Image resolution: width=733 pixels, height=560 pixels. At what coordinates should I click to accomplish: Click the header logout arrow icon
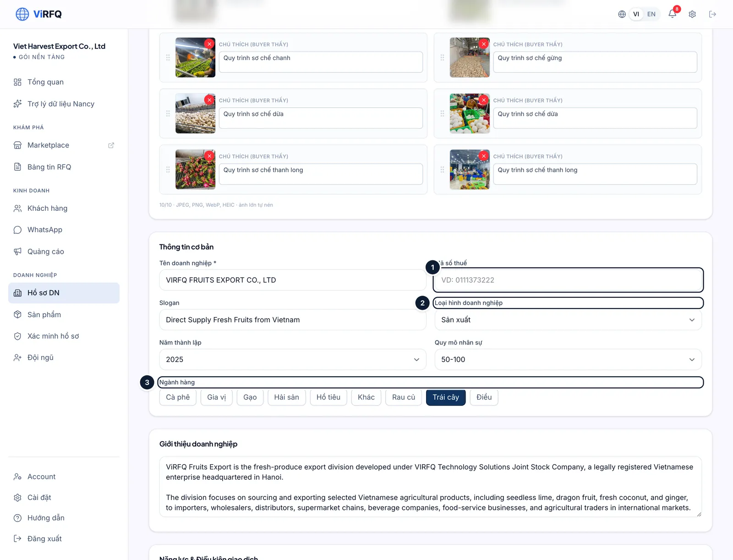[712, 14]
